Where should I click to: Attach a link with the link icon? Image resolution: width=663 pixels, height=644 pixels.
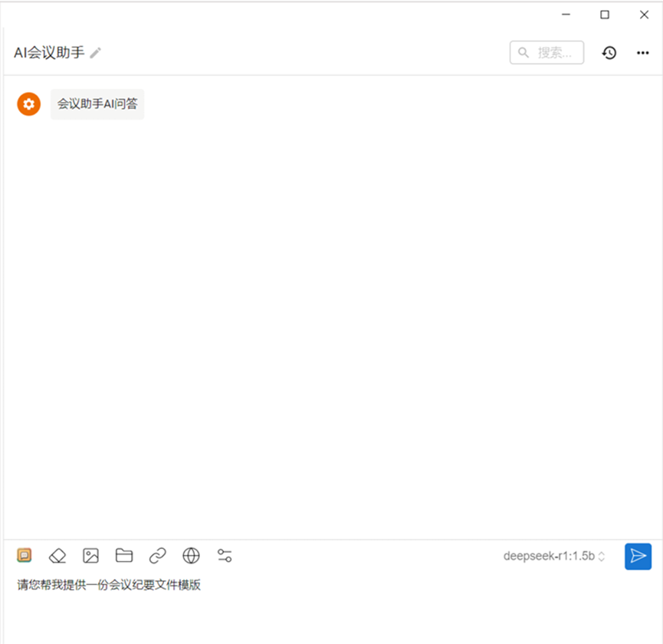(x=157, y=555)
